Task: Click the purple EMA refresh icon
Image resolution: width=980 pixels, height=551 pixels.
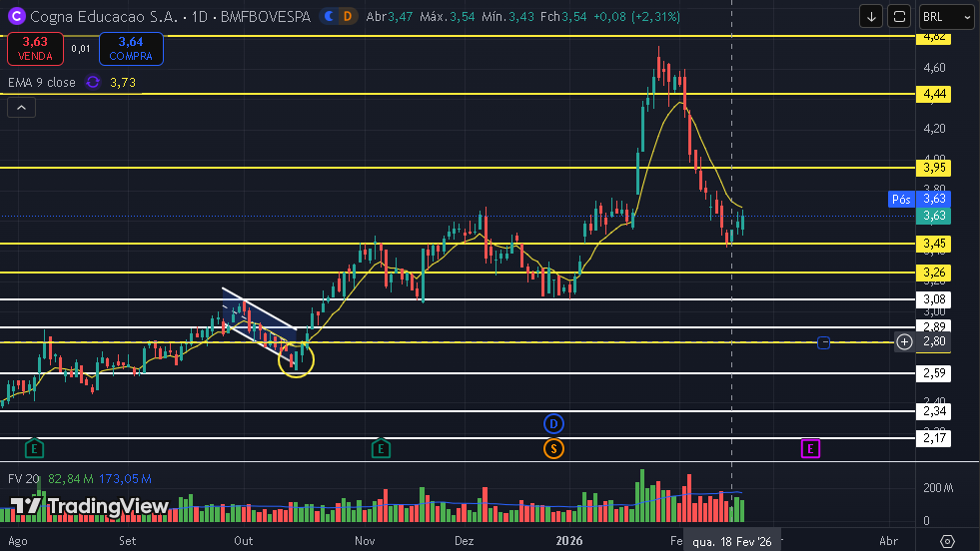Action: pos(93,83)
